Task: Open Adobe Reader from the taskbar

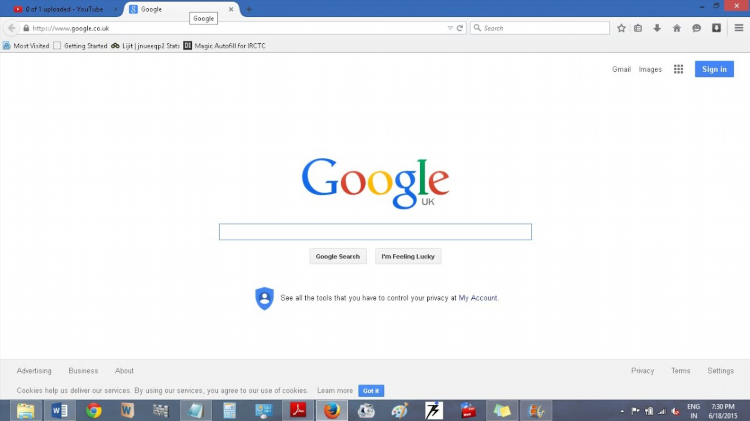Action: click(x=298, y=410)
